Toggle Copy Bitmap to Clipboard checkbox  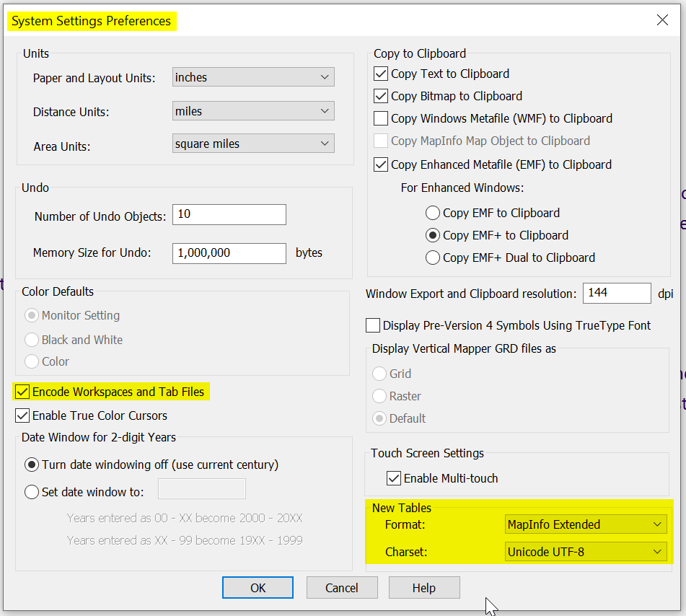tap(381, 96)
